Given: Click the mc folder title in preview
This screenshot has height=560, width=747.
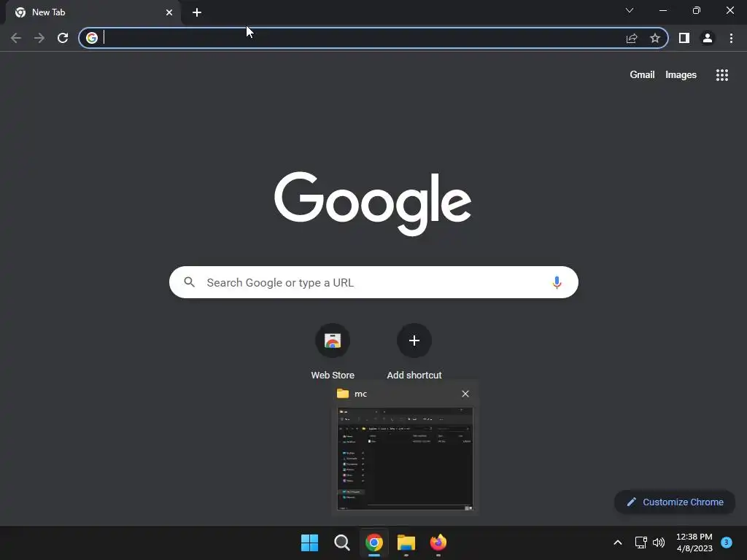Looking at the screenshot, I should [x=360, y=394].
